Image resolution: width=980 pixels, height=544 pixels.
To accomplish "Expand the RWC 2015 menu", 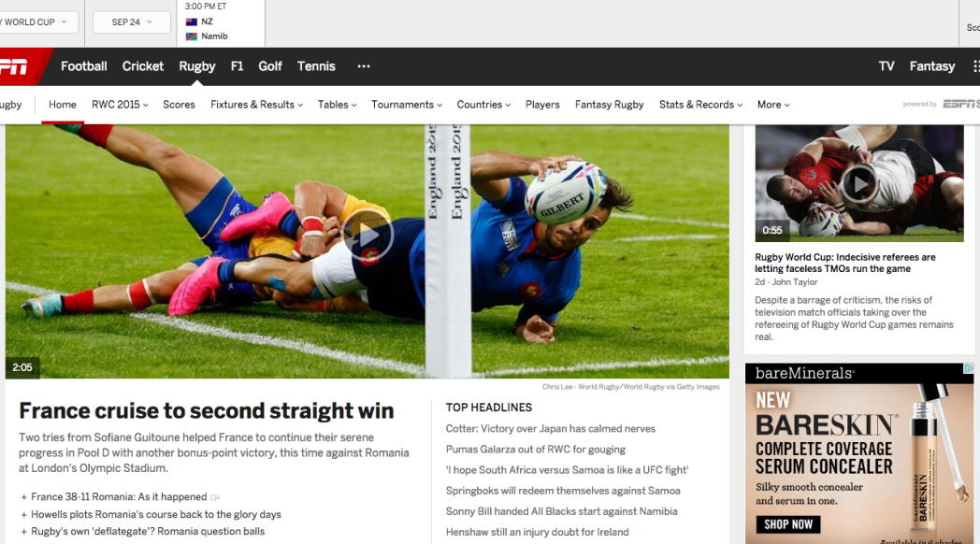I will point(120,105).
